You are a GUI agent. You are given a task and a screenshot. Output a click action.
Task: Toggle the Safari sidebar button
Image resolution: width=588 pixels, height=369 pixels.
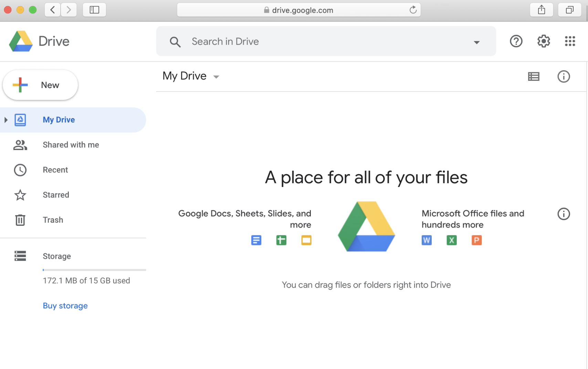[94, 10]
